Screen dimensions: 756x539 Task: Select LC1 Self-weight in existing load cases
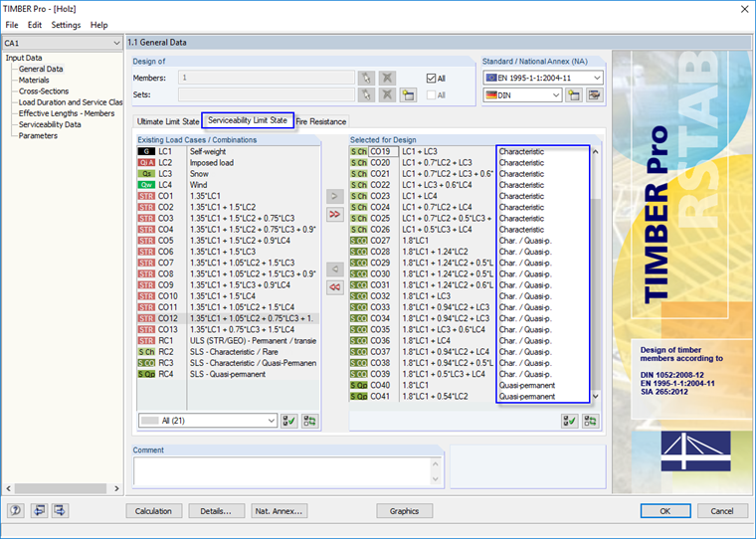pos(228,151)
